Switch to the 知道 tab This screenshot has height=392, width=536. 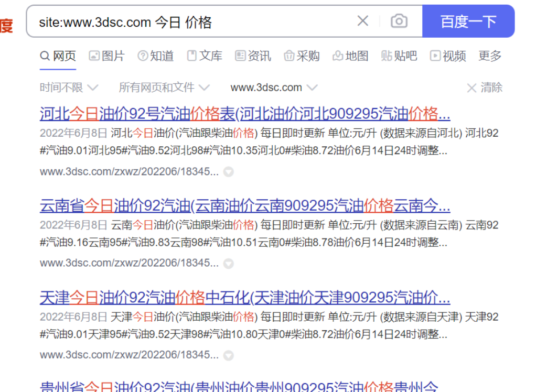point(156,56)
